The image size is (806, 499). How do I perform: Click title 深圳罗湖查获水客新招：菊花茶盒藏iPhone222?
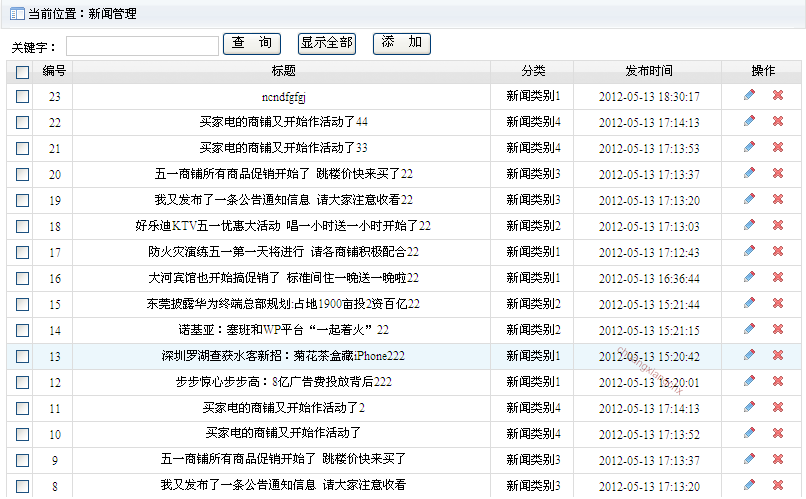pyautogui.click(x=283, y=356)
